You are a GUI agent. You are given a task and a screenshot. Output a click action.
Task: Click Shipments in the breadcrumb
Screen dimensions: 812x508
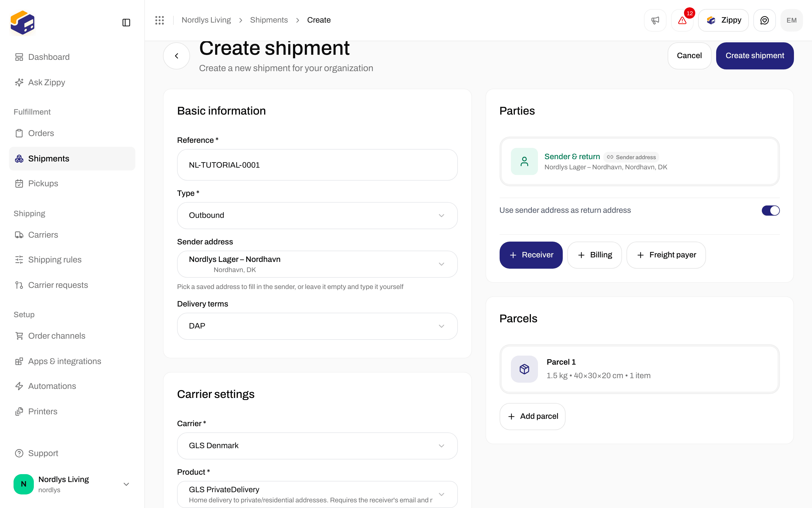point(269,20)
